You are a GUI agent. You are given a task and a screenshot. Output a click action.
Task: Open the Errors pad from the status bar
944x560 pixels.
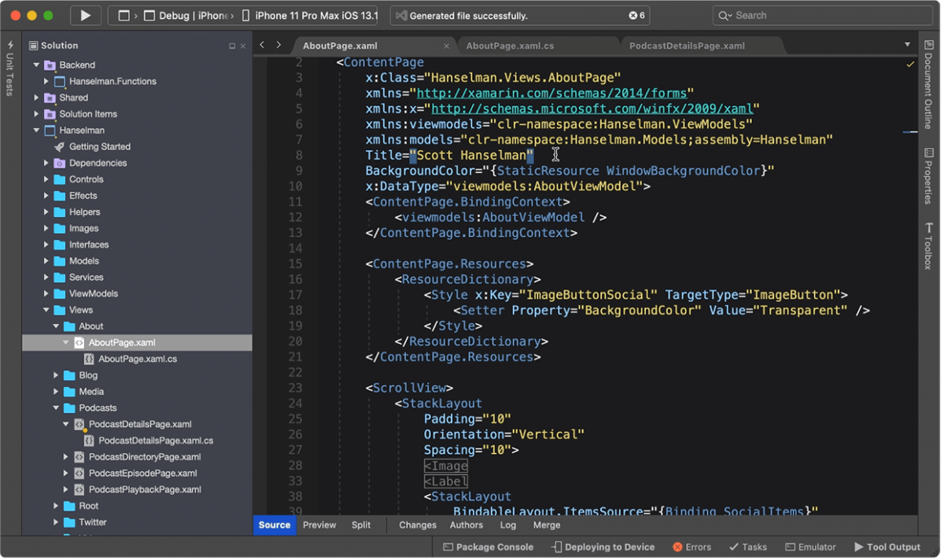click(691, 547)
